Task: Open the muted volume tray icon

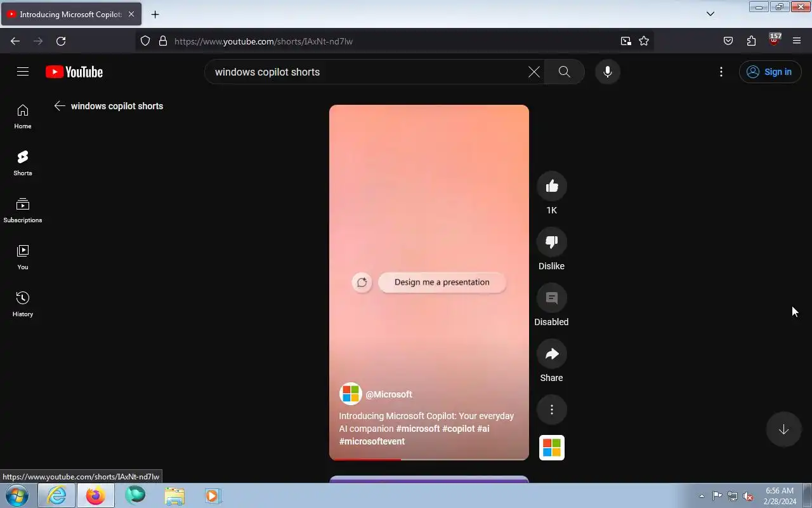Action: point(749,496)
